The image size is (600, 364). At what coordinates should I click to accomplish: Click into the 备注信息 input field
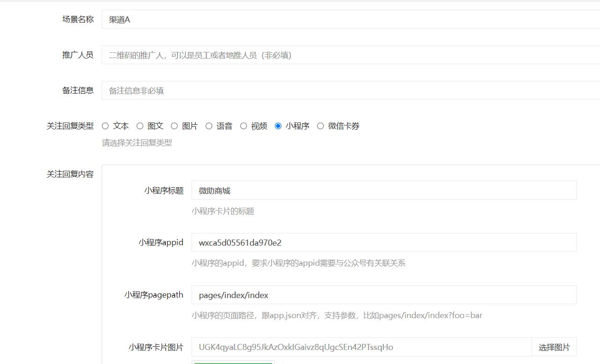coord(351,90)
